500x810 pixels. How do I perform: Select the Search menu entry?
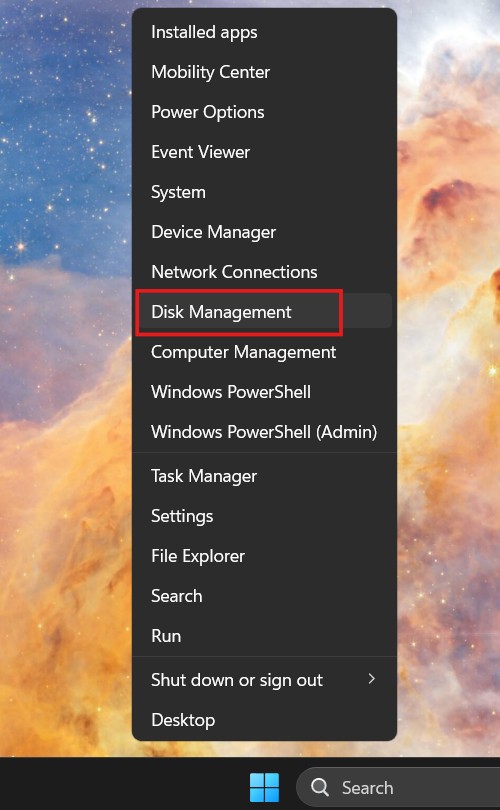click(264, 596)
